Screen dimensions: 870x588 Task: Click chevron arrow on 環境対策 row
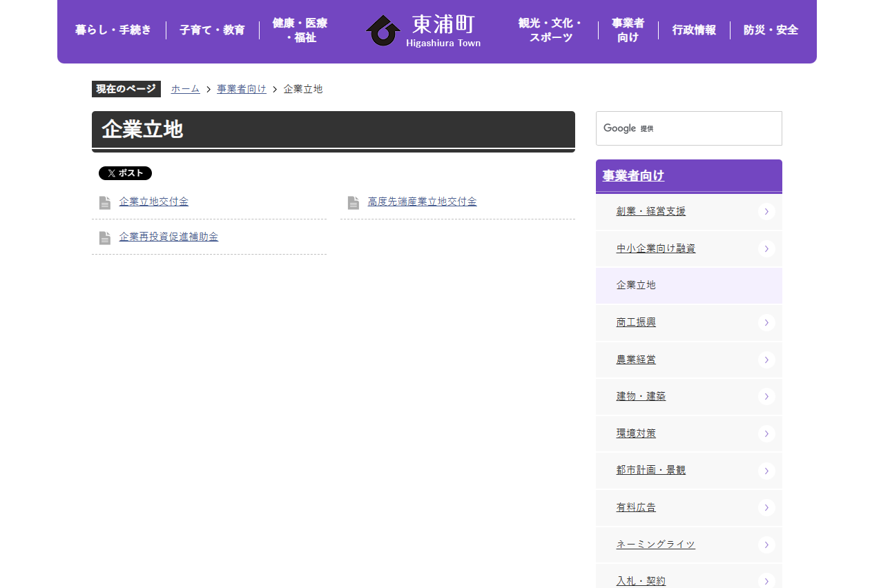766,434
